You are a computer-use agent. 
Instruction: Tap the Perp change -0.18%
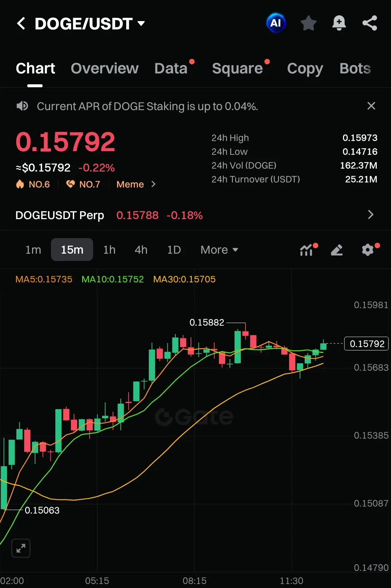pyautogui.click(x=184, y=215)
